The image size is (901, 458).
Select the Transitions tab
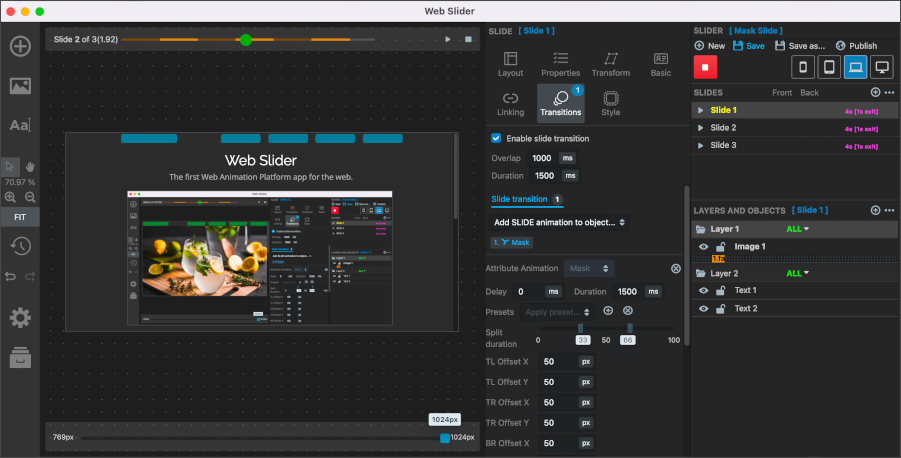560,103
